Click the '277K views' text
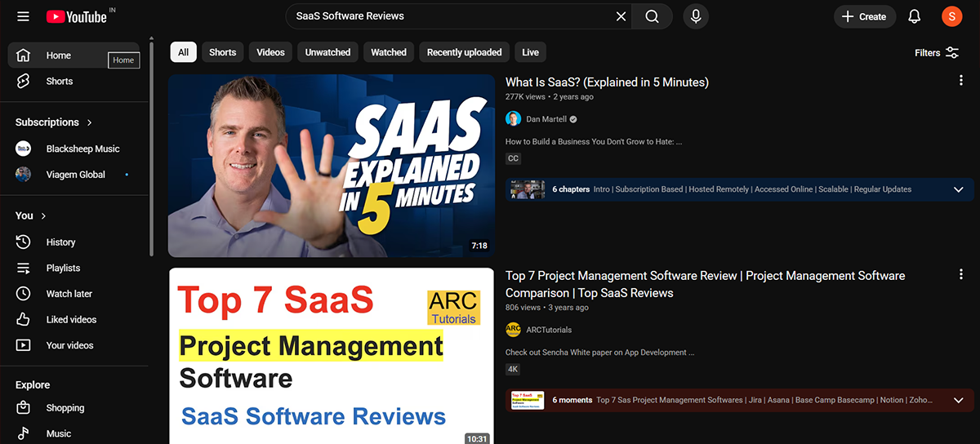This screenshot has height=444, width=980. coord(524,96)
